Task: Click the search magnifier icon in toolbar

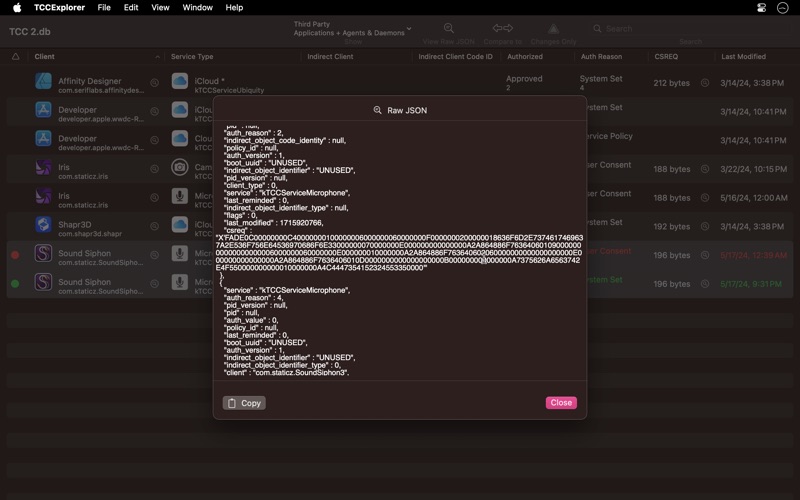Action: pos(597,29)
